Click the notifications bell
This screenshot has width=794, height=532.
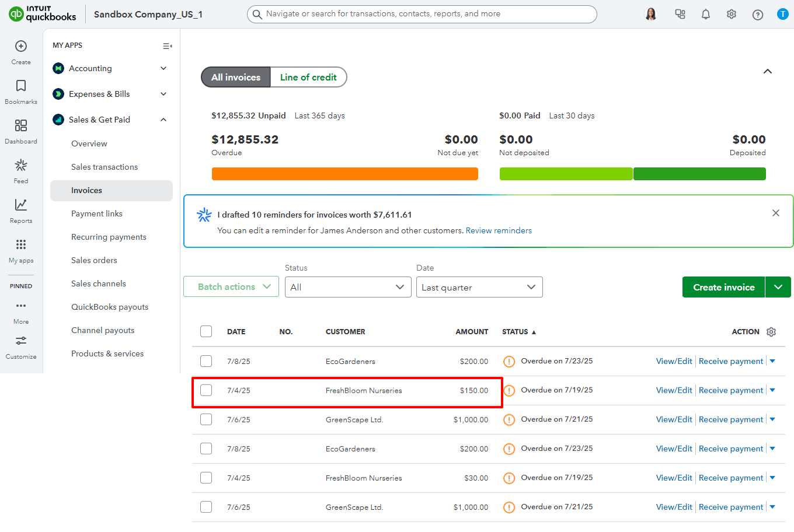point(705,14)
